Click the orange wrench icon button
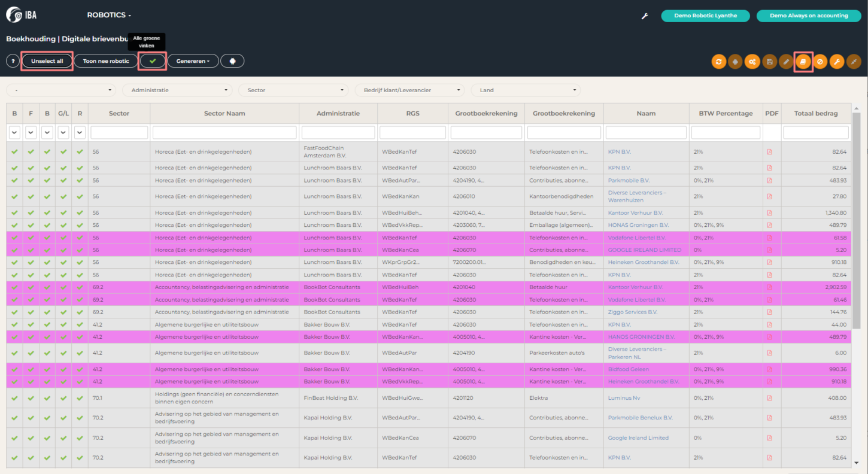The height and width of the screenshot is (474, 868). pos(837,62)
